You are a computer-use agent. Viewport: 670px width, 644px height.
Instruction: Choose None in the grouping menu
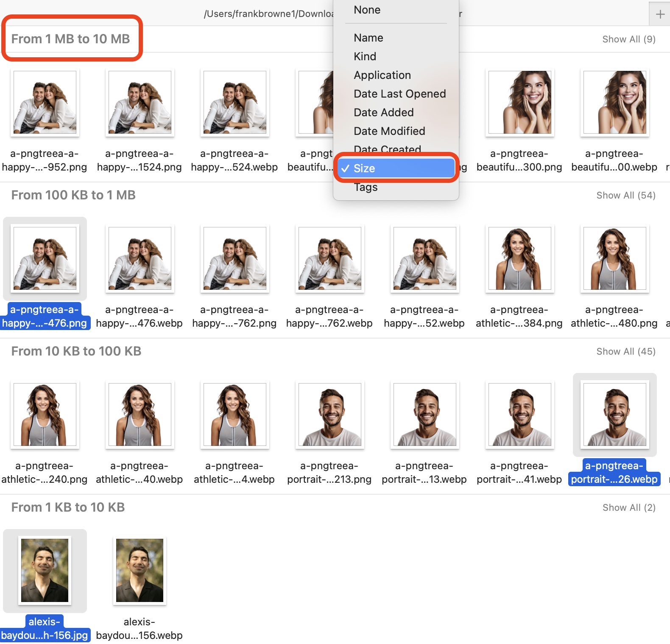(x=367, y=10)
